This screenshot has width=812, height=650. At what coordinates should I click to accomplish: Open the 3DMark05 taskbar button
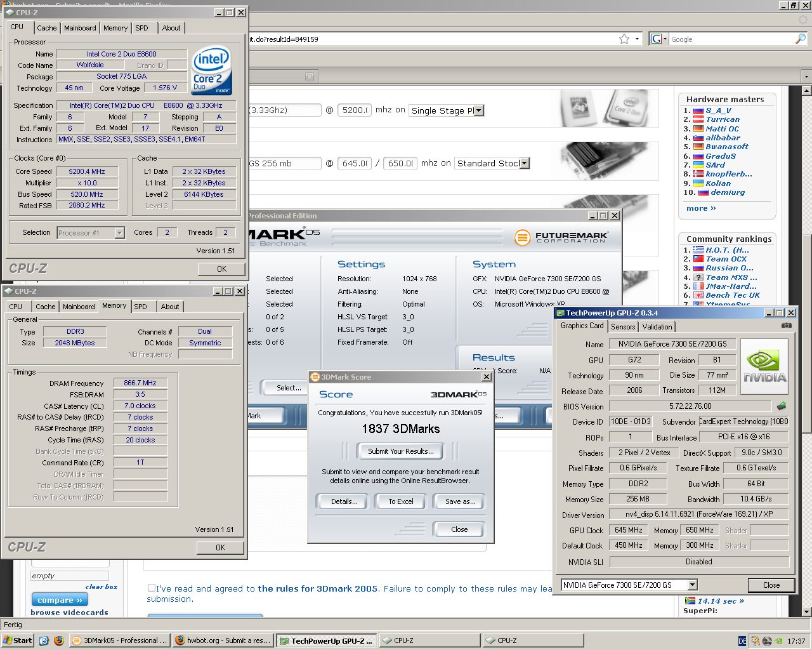[x=120, y=640]
